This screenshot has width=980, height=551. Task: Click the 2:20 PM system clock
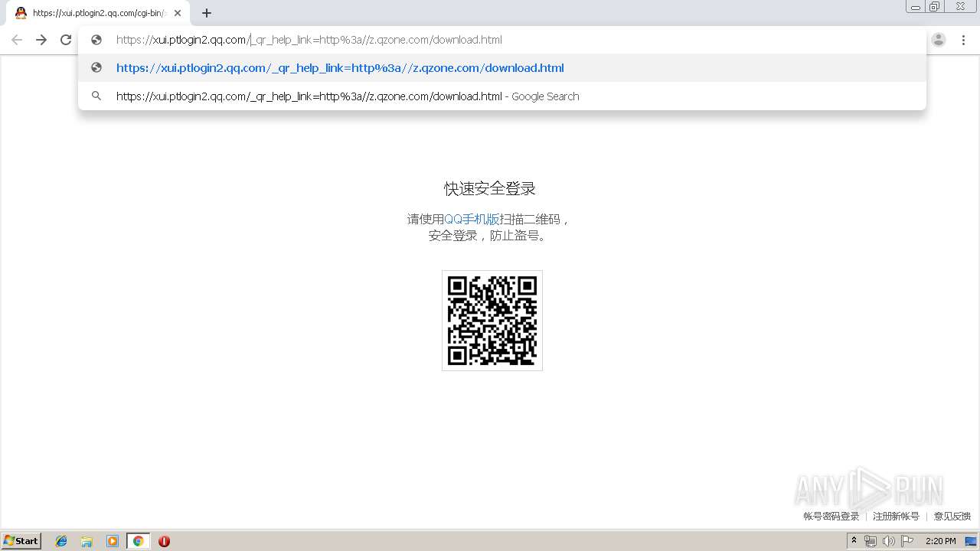941,541
